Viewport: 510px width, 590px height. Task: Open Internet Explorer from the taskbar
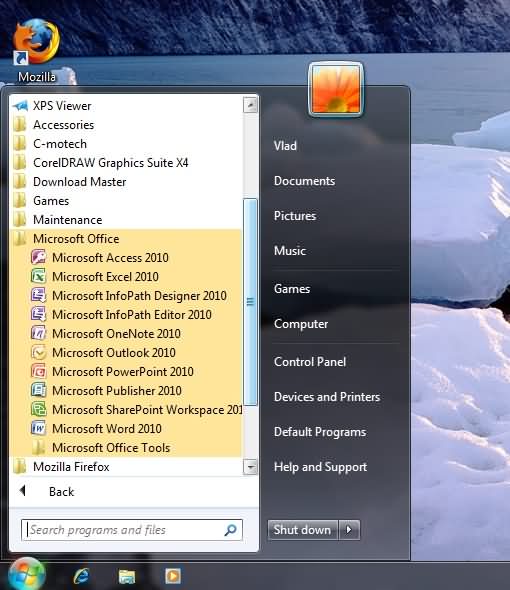coord(82,575)
